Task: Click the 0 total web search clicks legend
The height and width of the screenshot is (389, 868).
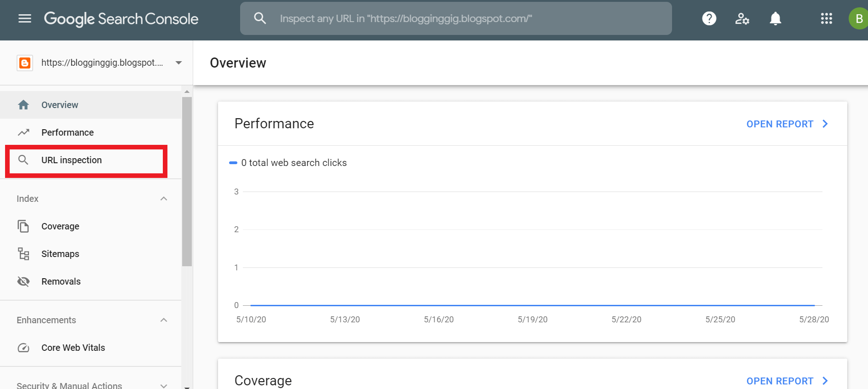Action: pos(288,163)
